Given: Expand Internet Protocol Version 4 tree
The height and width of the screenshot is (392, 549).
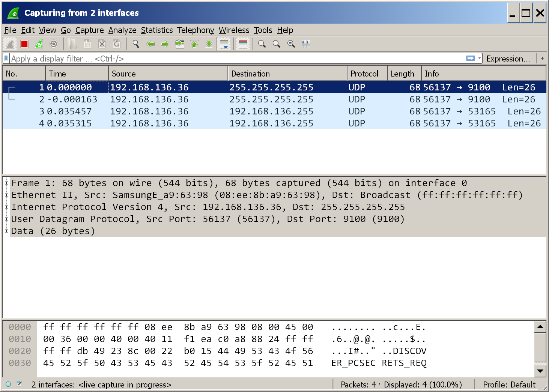Looking at the screenshot, I should [x=6, y=207].
